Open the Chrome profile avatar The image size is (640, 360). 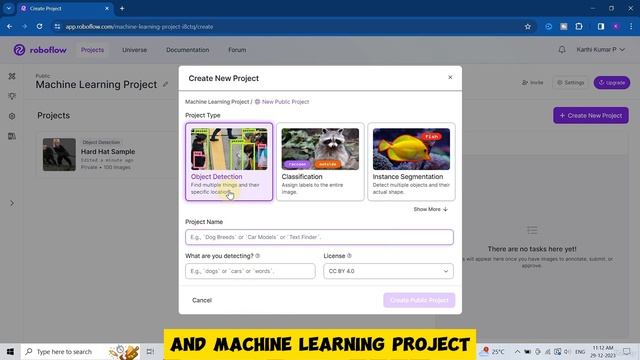616,27
